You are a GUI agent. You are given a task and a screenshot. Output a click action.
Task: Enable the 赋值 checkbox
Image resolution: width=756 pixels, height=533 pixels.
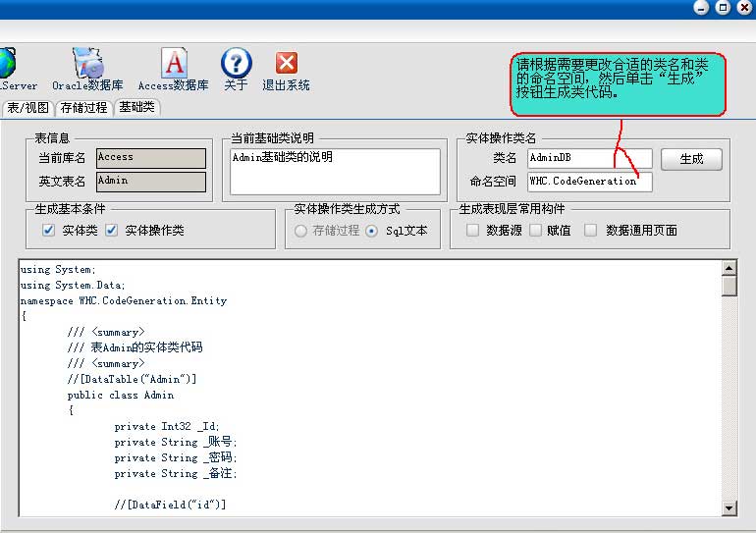tap(535, 231)
